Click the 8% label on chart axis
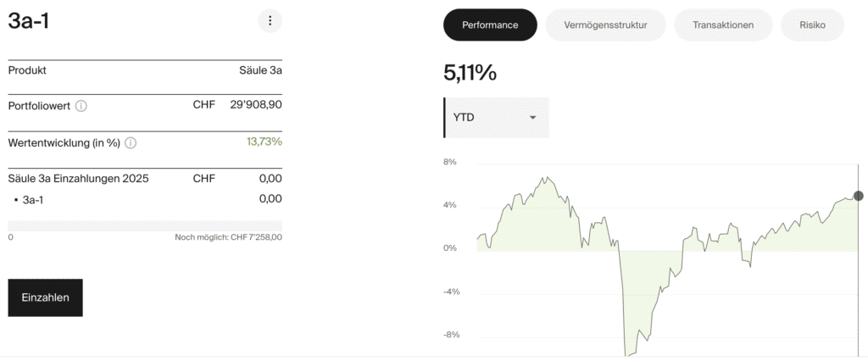This screenshot has width=868, height=361. (449, 162)
